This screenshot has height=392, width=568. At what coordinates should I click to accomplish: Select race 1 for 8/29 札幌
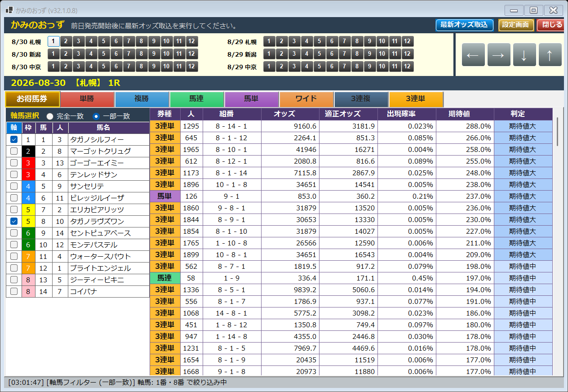pos(269,42)
